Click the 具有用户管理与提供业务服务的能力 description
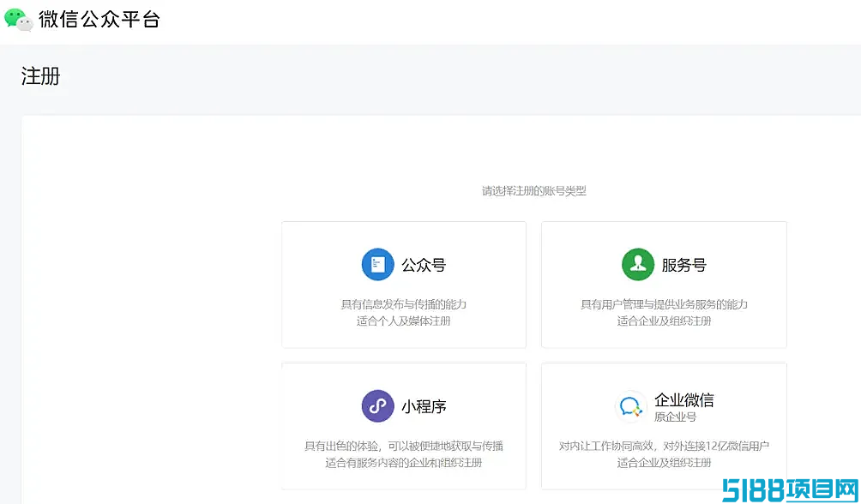 tap(664, 304)
